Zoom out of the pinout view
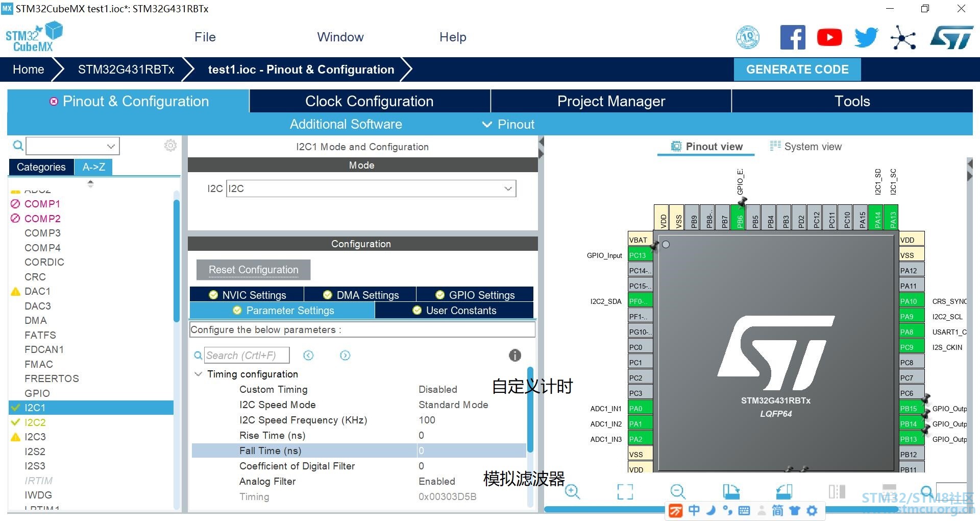980x521 pixels. [x=678, y=491]
